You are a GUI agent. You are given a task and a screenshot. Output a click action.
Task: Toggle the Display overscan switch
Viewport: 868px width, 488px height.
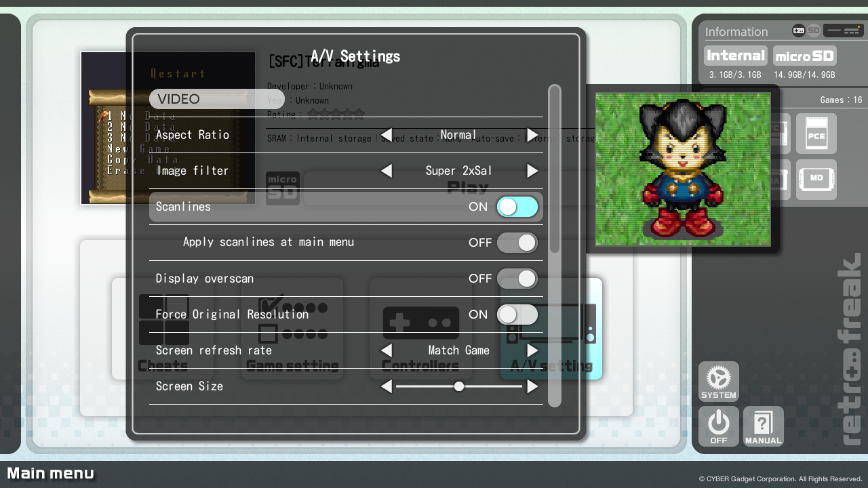517,279
